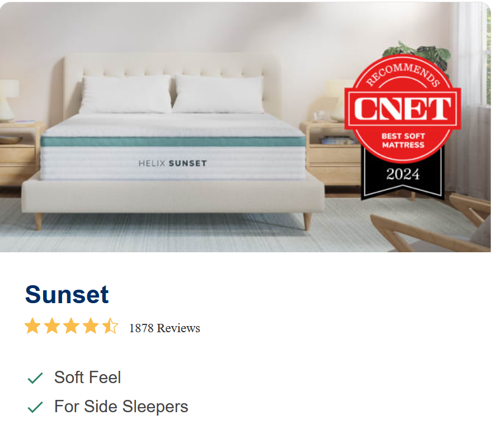Click the checkmark beside For Side Sleepers
The image size is (498, 448).
point(35,407)
